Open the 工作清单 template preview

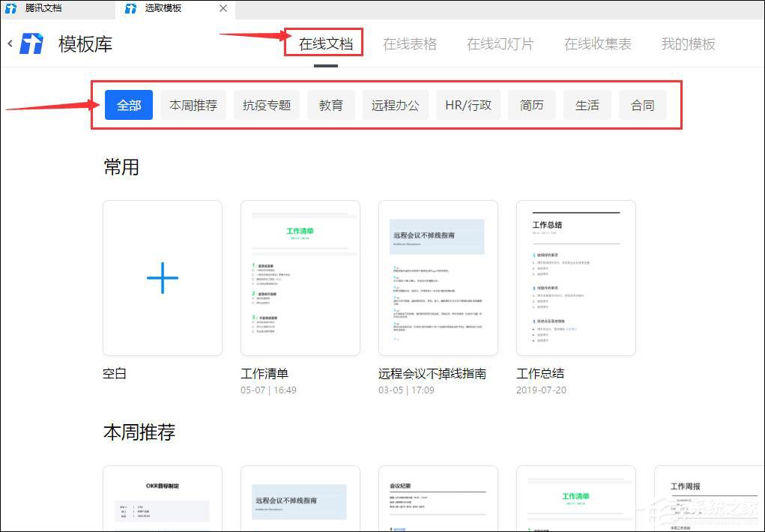(x=300, y=278)
